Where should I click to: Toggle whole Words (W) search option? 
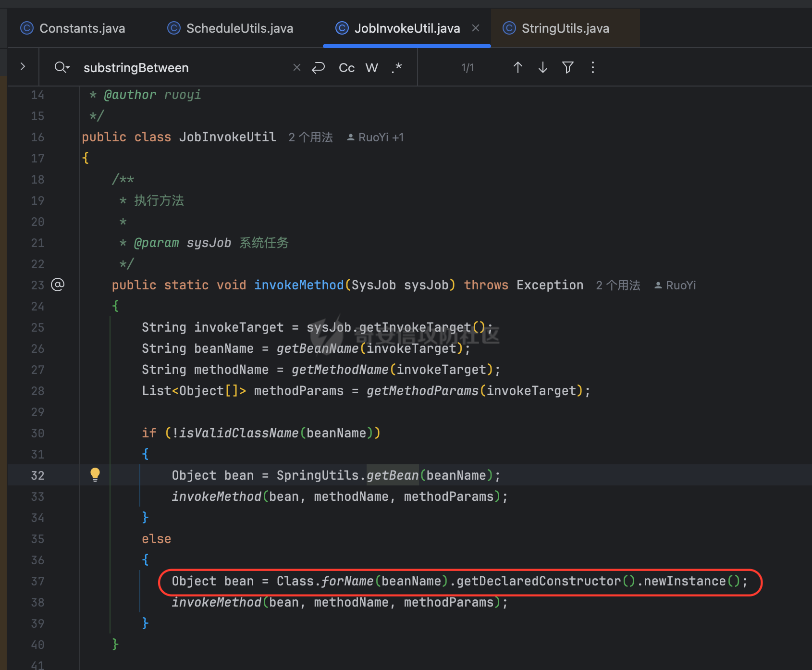[x=371, y=68]
